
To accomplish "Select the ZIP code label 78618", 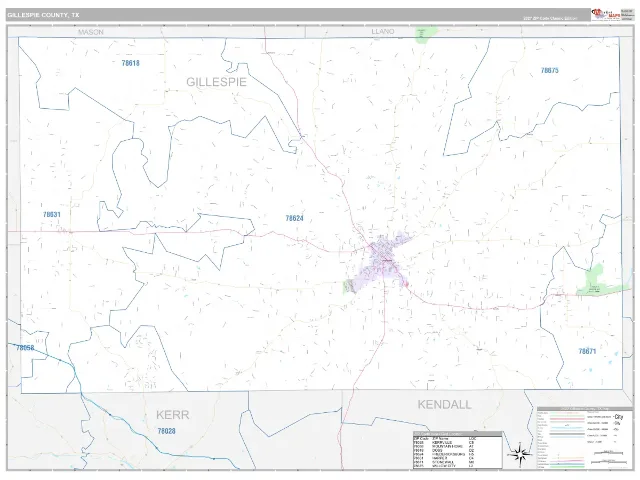I will [131, 63].
